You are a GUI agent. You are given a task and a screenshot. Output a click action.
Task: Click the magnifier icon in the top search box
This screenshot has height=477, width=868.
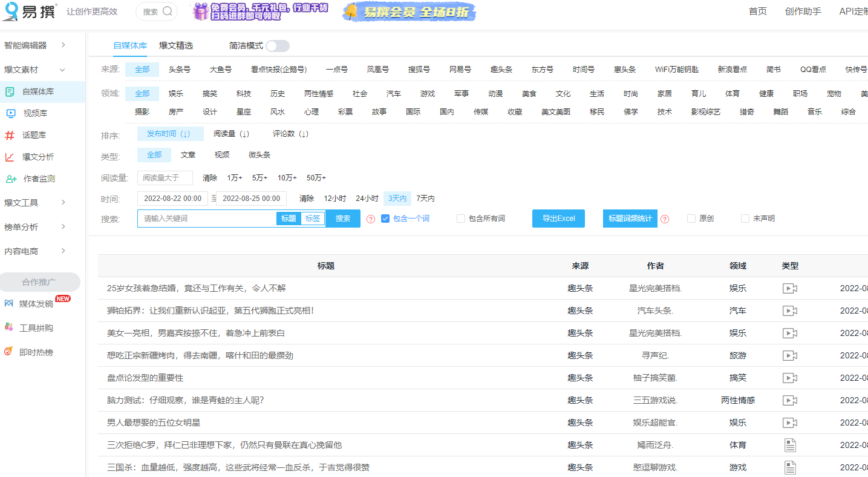pos(168,11)
